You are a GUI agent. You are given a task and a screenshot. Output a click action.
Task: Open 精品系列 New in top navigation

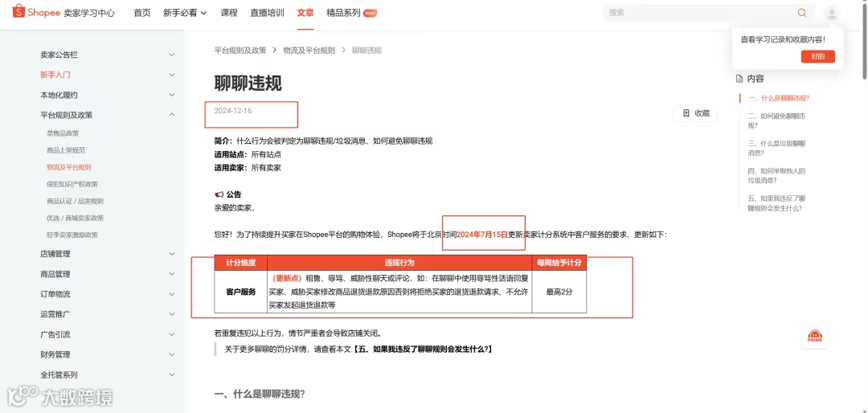(x=351, y=13)
